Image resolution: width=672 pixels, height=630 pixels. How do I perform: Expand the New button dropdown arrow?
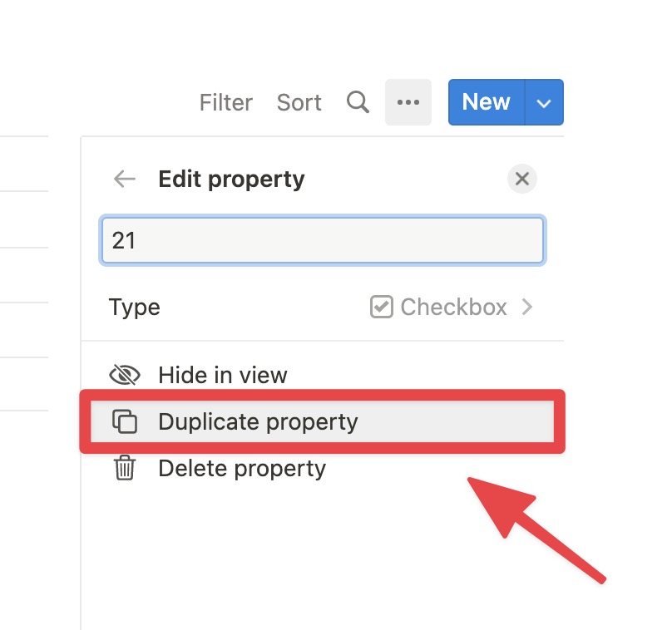[x=544, y=102]
